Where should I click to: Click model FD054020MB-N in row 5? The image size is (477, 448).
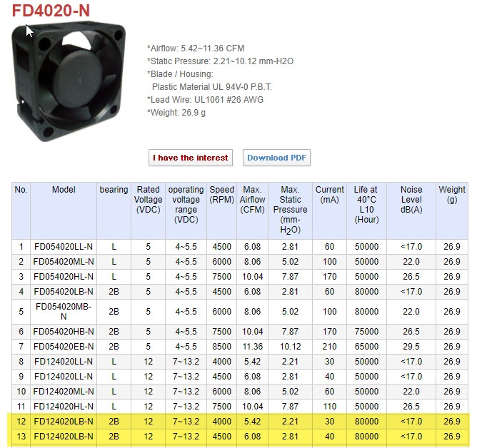pyautogui.click(x=64, y=312)
